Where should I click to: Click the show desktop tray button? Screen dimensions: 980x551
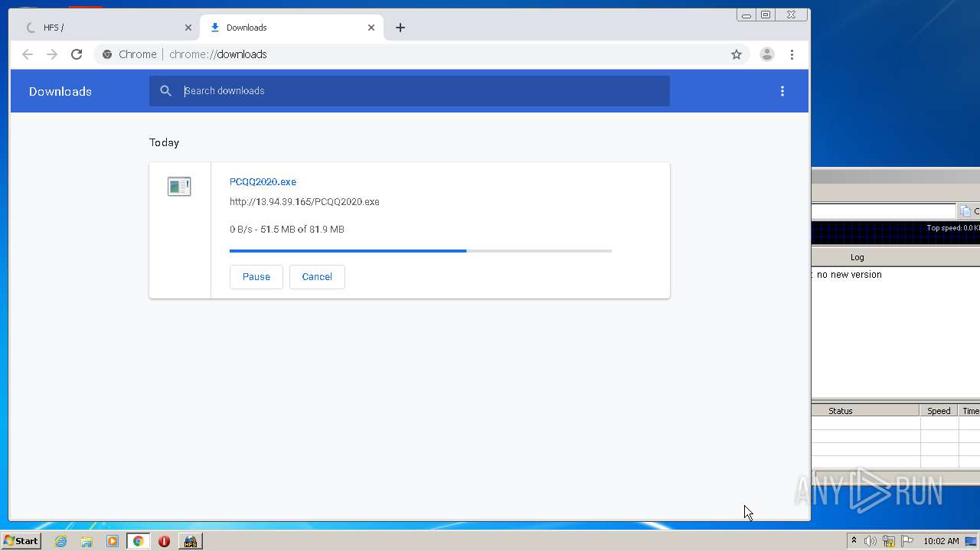pos(972,541)
